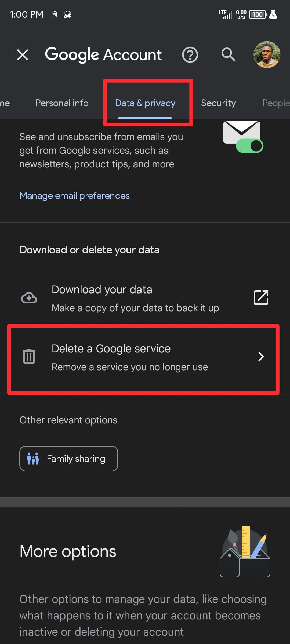Switch to the Security tab
The image size is (290, 644).
218,103
